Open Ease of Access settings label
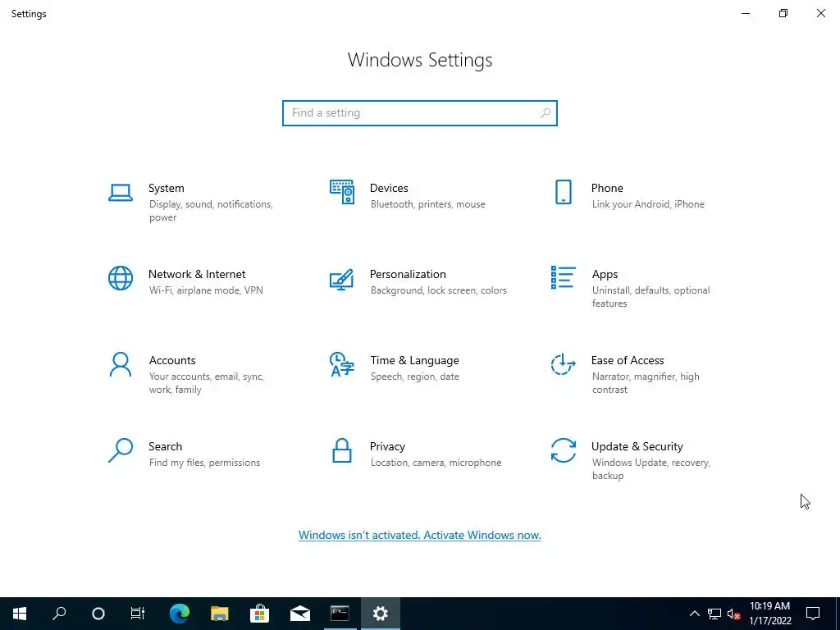Viewport: 840px width, 630px height. coord(628,361)
